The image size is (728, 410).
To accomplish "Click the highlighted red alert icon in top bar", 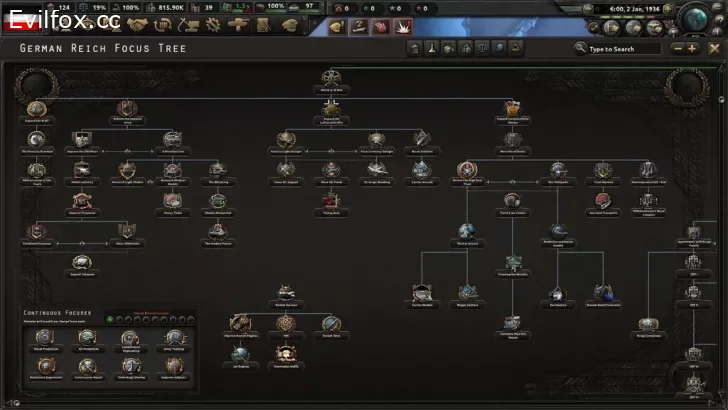I will pyautogui.click(x=403, y=25).
